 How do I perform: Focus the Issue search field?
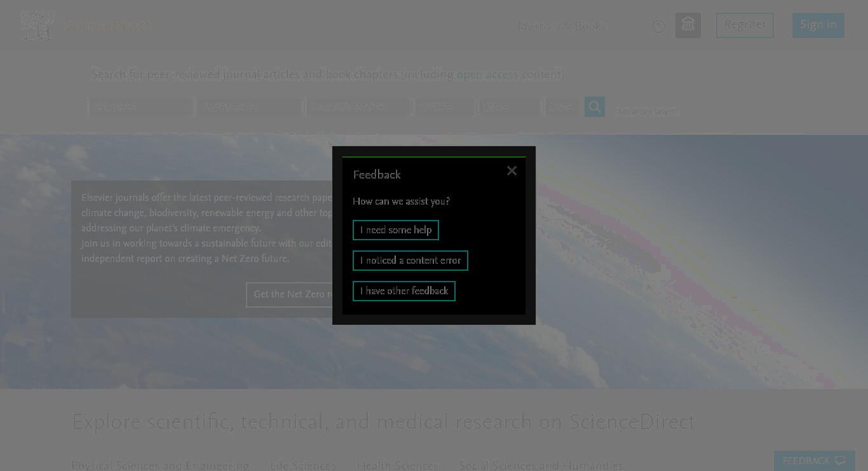point(510,107)
